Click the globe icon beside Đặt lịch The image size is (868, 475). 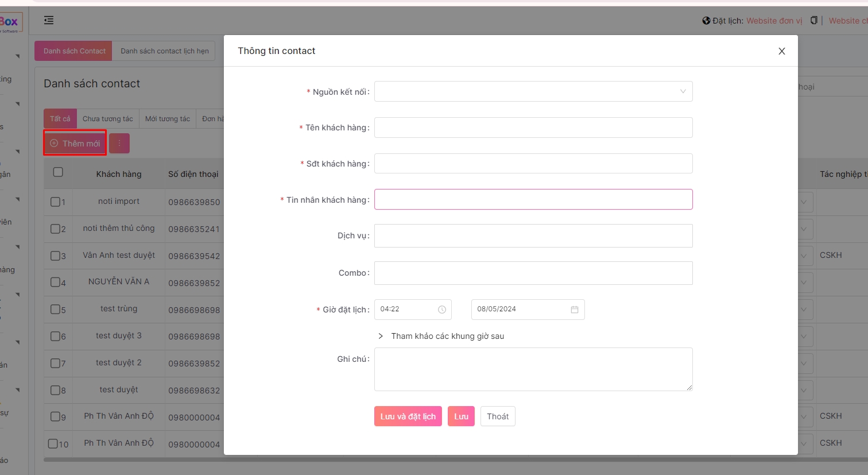(x=706, y=21)
